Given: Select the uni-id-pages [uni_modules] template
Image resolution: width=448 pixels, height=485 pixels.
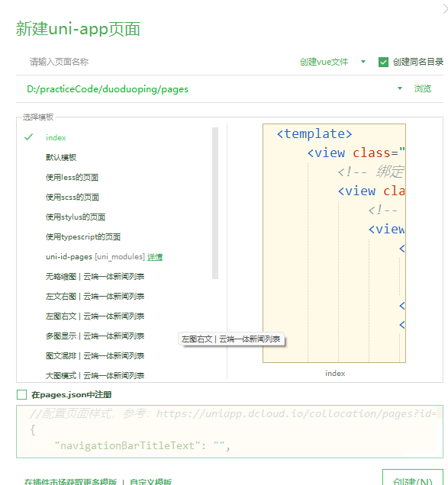Looking at the screenshot, I should 95,257.
